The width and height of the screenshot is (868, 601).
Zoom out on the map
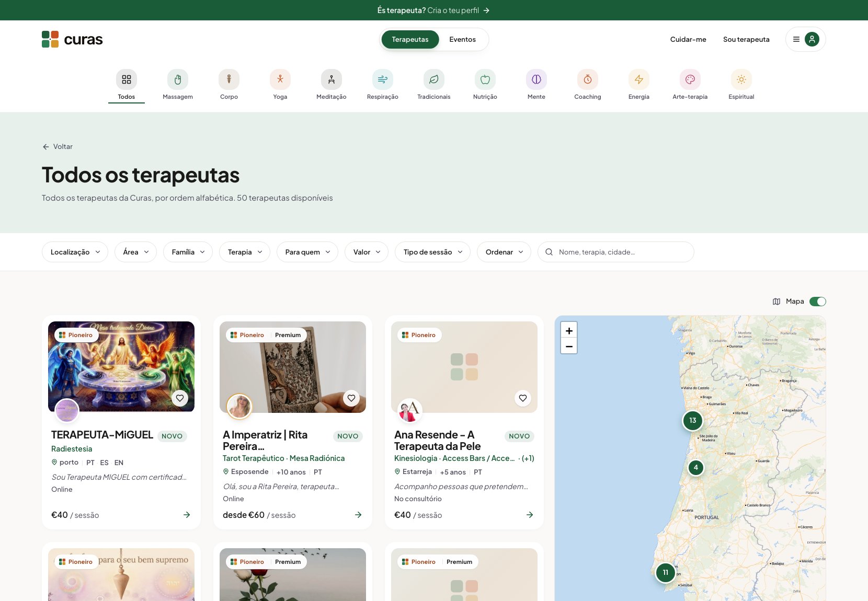569,346
